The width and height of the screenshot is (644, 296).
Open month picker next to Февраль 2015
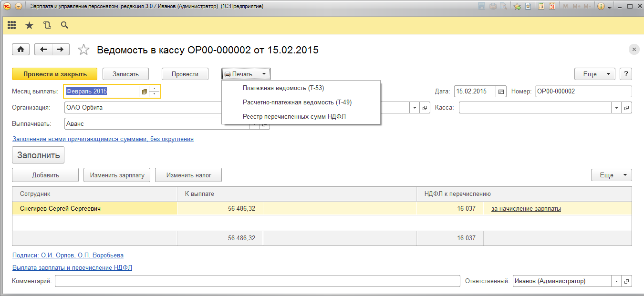point(144,91)
